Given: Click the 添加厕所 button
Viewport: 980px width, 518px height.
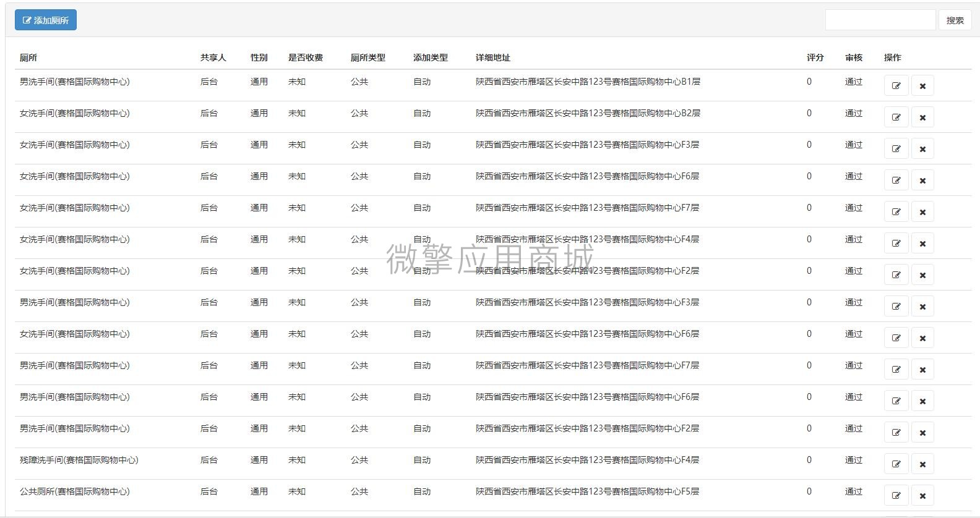Looking at the screenshot, I should point(46,20).
